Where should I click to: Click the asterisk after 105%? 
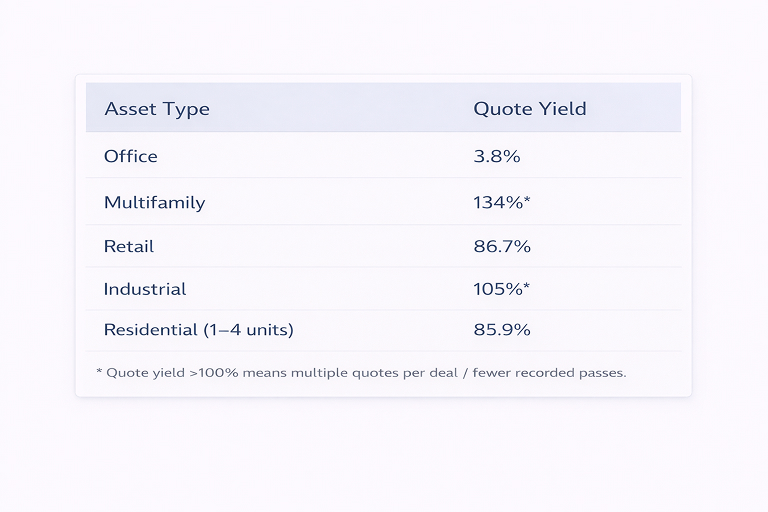point(527,287)
